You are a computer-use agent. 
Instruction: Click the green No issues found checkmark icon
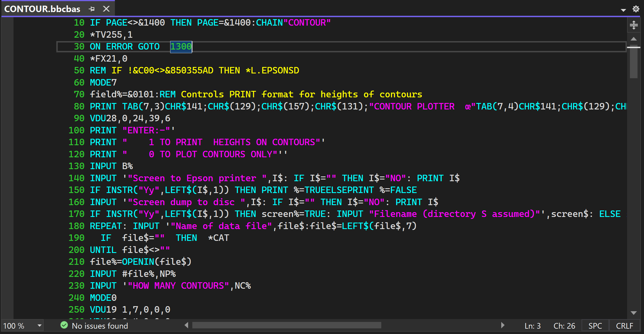pyautogui.click(x=64, y=325)
